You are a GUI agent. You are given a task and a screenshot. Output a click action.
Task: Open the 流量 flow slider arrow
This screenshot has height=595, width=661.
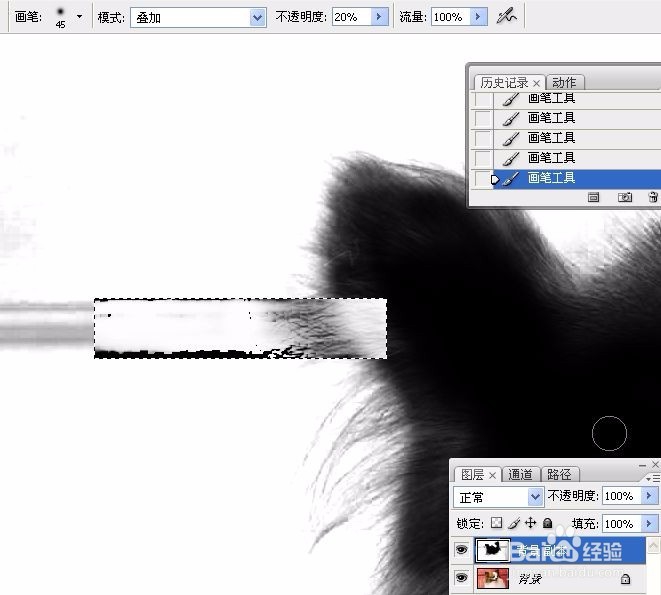click(479, 17)
